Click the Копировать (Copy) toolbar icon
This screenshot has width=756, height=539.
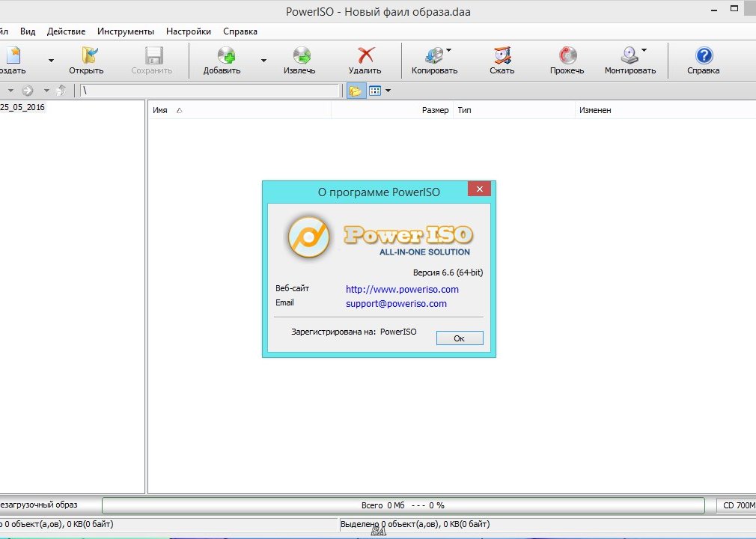pyautogui.click(x=434, y=55)
